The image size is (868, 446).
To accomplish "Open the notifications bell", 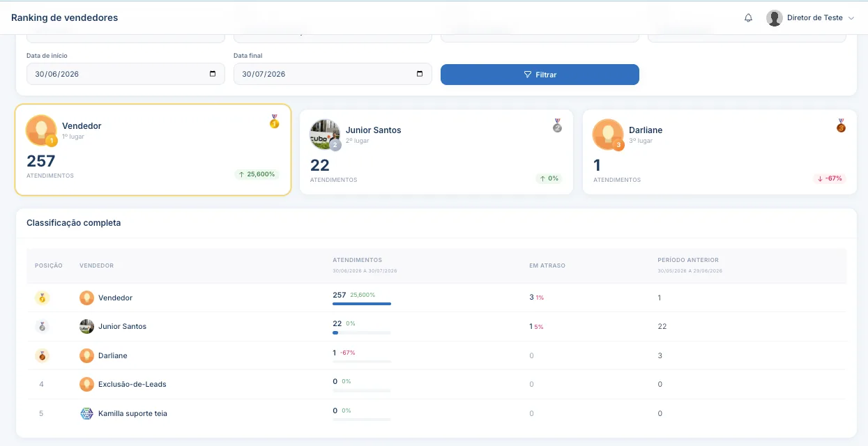I will tap(748, 18).
